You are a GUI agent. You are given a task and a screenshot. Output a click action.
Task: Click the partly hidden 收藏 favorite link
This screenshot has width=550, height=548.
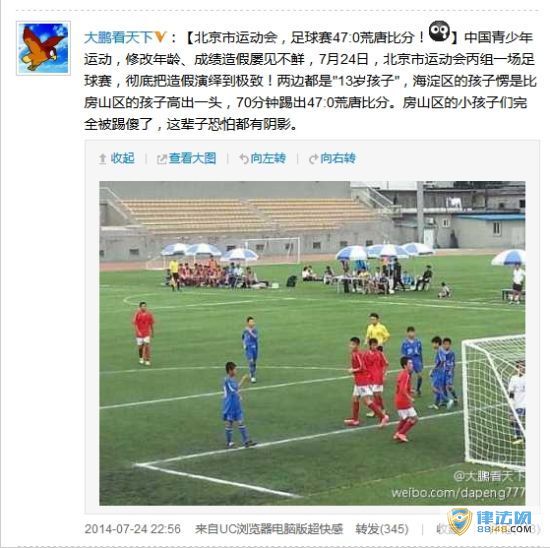pyautogui.click(x=442, y=529)
